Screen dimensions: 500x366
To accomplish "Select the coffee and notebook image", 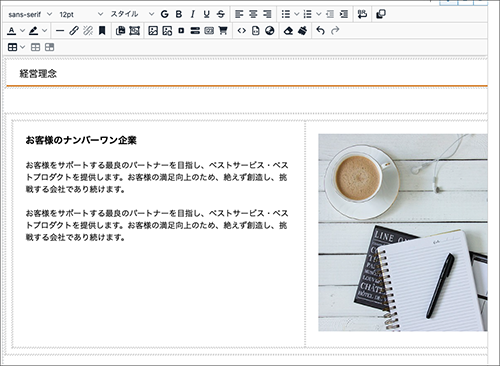I will point(403,233).
